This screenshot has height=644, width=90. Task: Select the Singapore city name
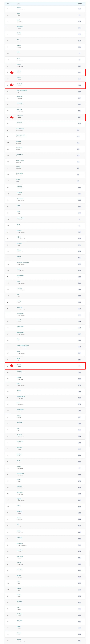(20, 97)
